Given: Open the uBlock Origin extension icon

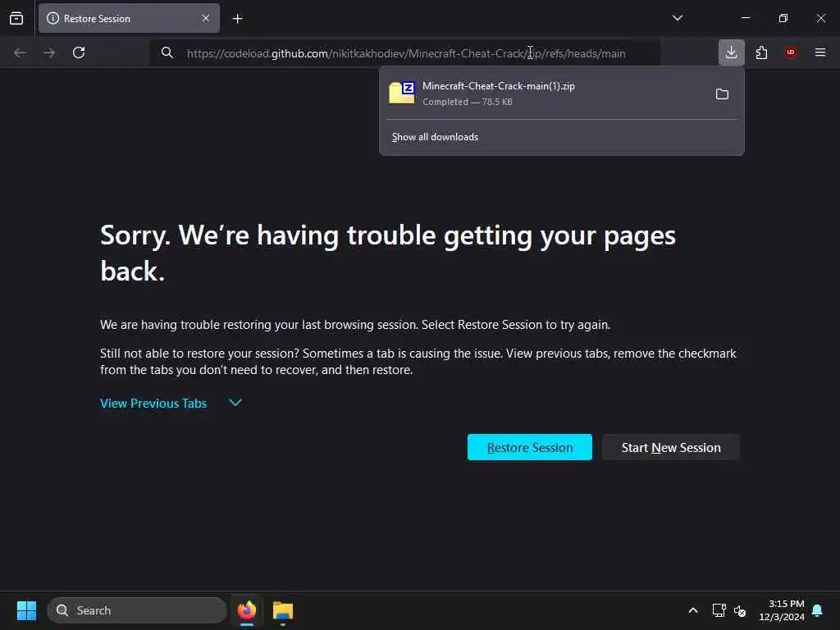Looking at the screenshot, I should point(791,52).
